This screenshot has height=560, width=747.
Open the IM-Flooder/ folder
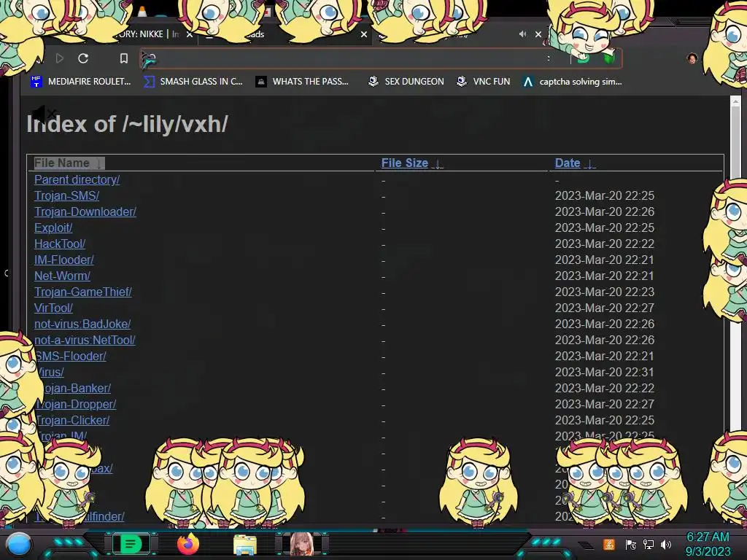coord(64,260)
